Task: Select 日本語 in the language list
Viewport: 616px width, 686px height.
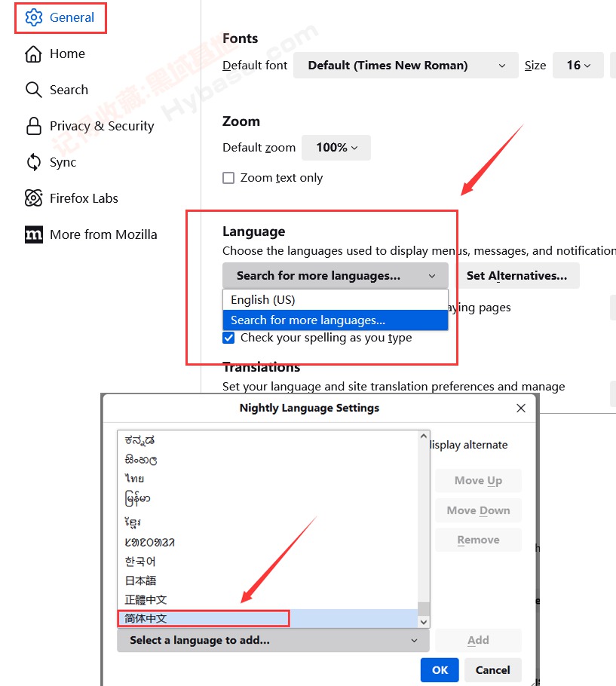Action: coord(268,581)
